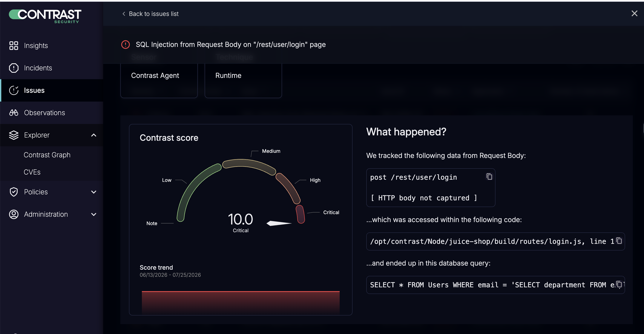The width and height of the screenshot is (644, 334).
Task: Click the 'What happened?' heading
Action: click(406, 132)
